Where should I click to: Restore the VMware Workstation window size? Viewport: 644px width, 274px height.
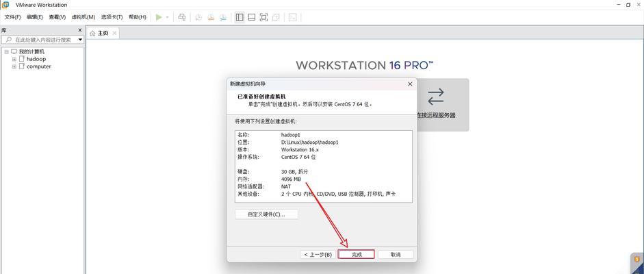(628, 5)
